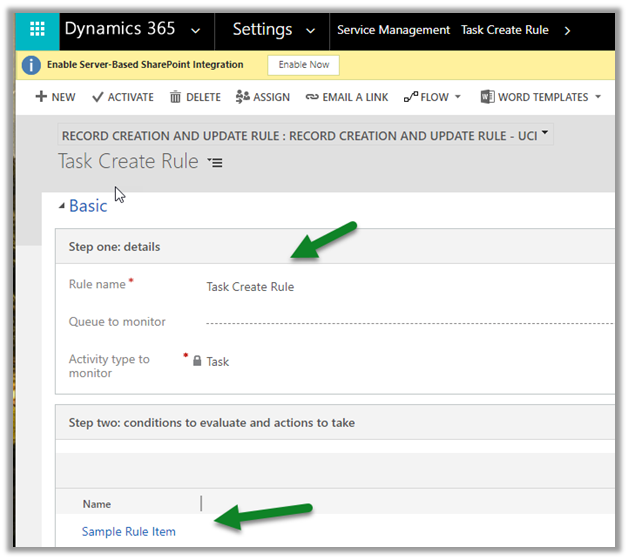Open the FLOW command menu
The image size is (628, 560).
click(x=432, y=97)
